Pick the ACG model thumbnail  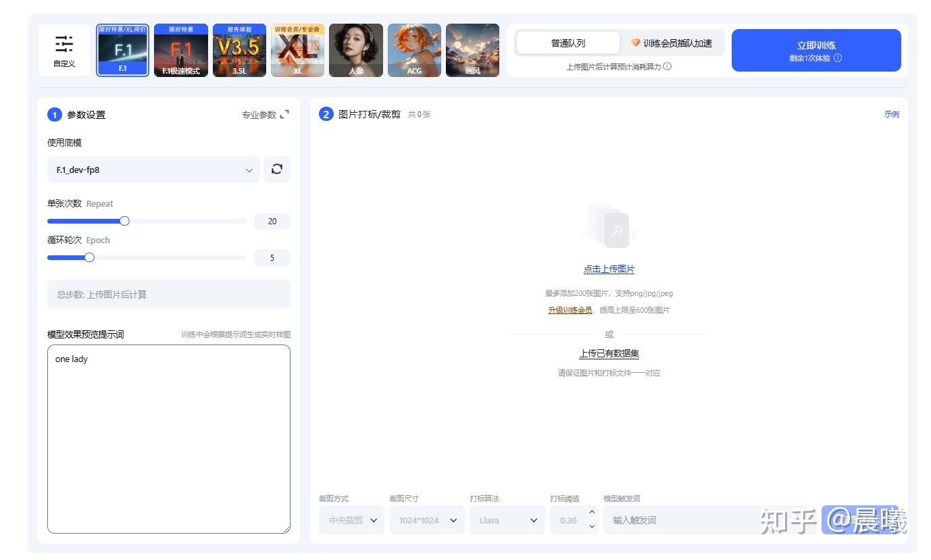pos(414,50)
